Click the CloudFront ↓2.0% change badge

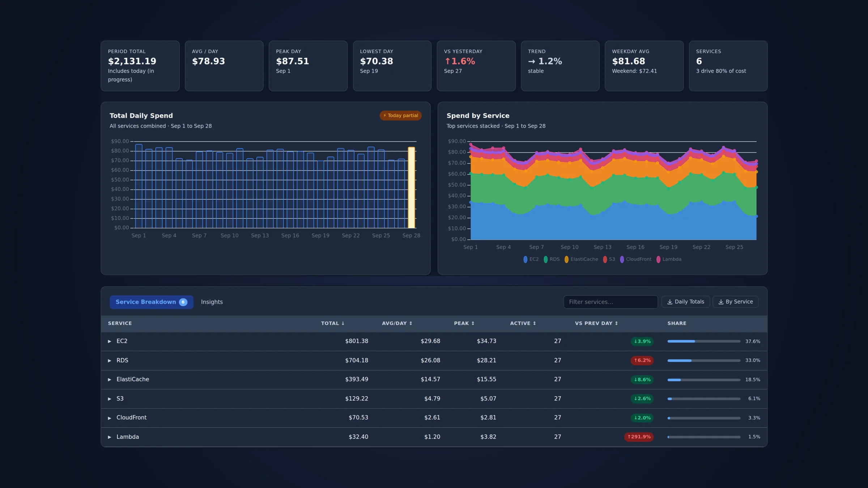[x=642, y=418]
